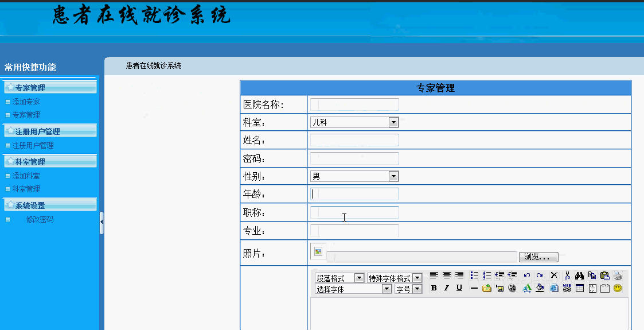The height and width of the screenshot is (330, 644).
Task: Insert a numbered list in editor
Action: 487,275
